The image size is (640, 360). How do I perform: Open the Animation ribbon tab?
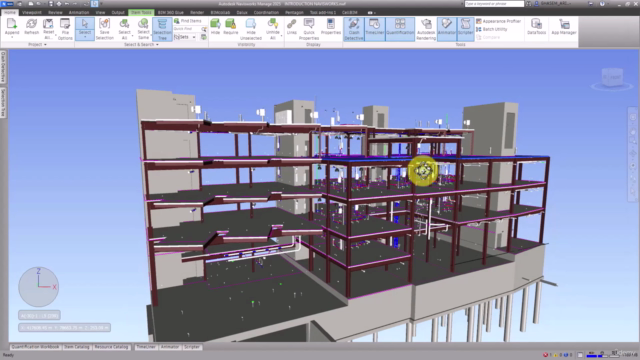pyautogui.click(x=79, y=13)
